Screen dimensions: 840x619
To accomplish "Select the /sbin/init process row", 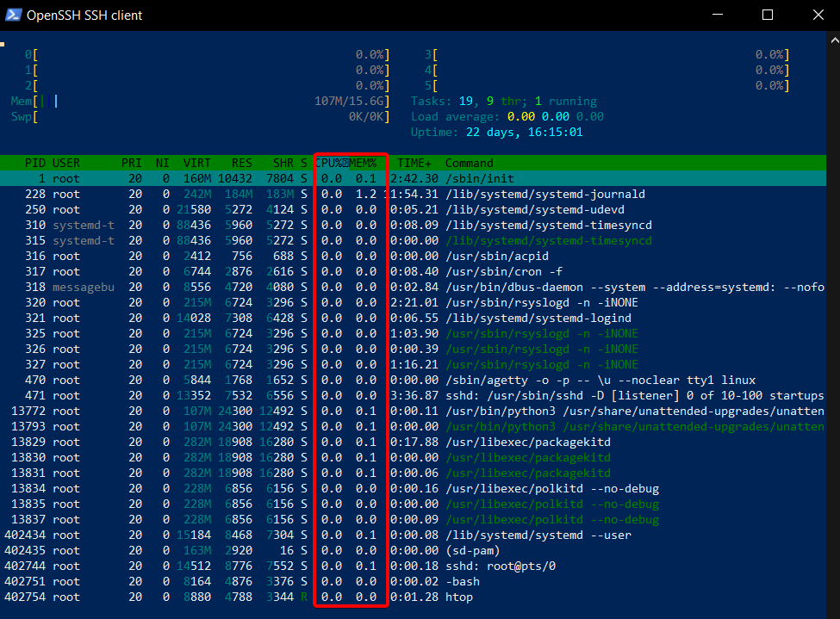I will tap(413, 178).
